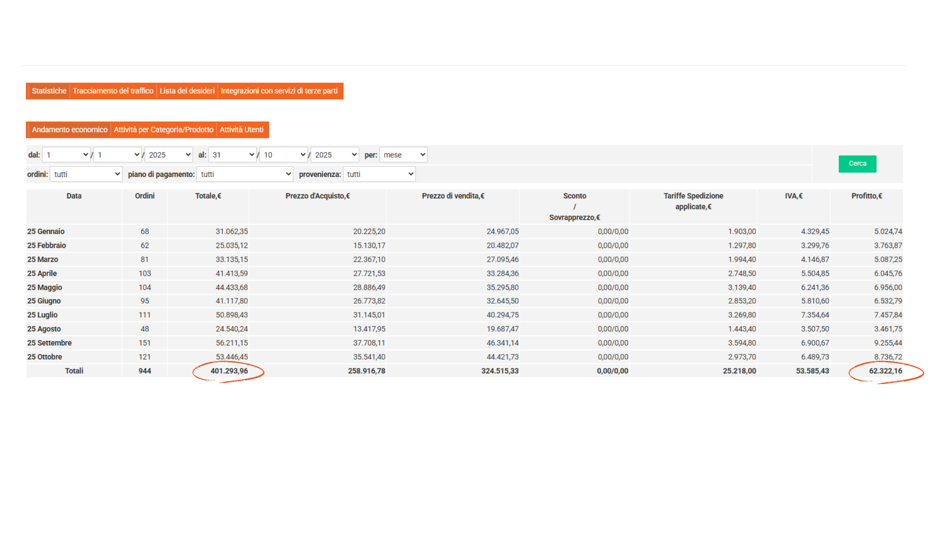Open the 'per' mese dropdown
Viewport: 942px width, 560px height.
coord(404,155)
